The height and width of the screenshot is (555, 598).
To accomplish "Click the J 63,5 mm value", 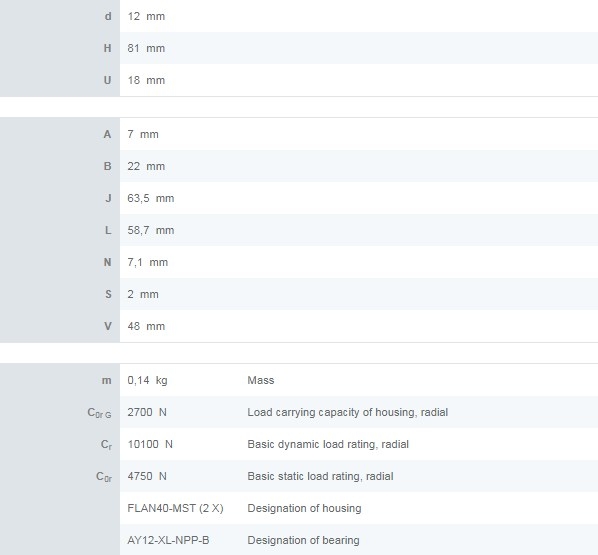I will (x=151, y=198).
